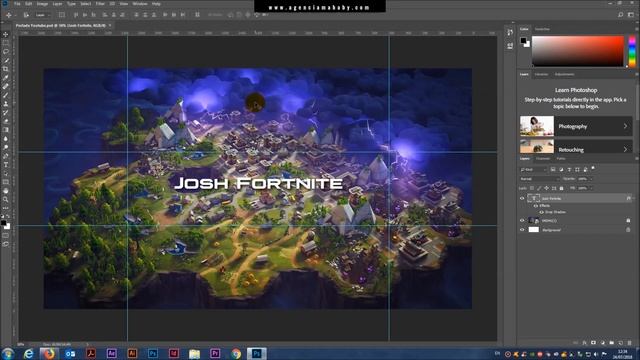Open the Retouching tutorial card
This screenshot has height=360, width=640.
(576, 147)
